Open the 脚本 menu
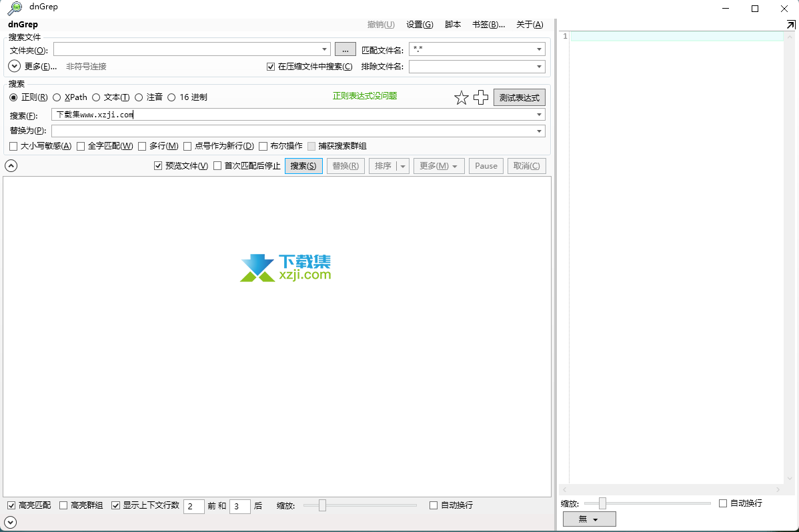 coord(452,25)
